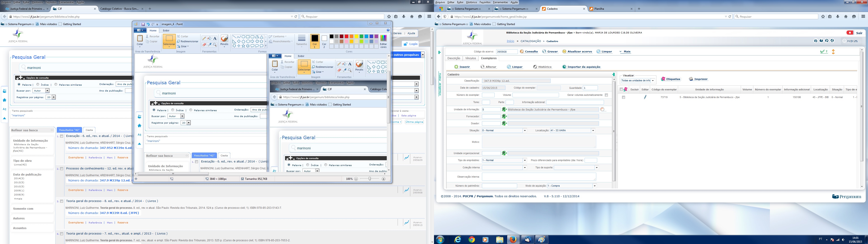Click the Gravar save icon
Image resolution: width=868 pixels, height=244 pixels.
544,52
